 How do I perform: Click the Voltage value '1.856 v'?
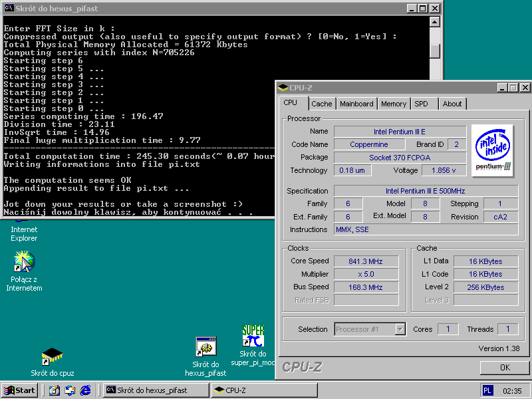pyautogui.click(x=444, y=170)
